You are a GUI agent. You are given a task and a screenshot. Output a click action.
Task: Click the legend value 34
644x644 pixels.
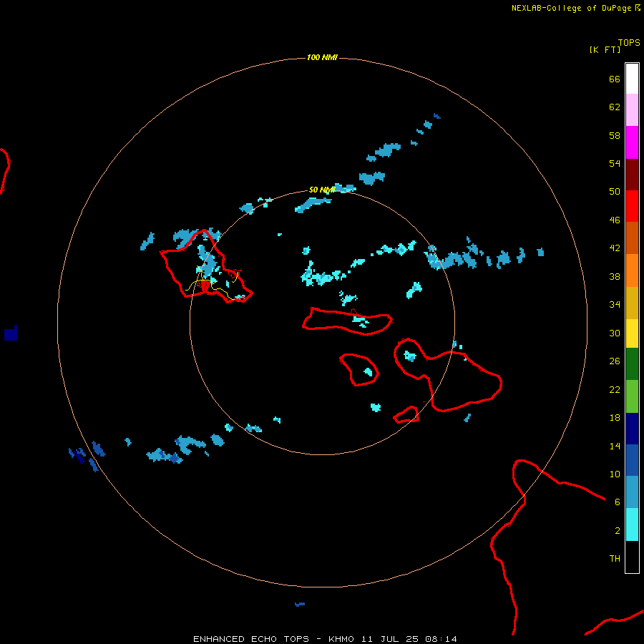(615, 305)
